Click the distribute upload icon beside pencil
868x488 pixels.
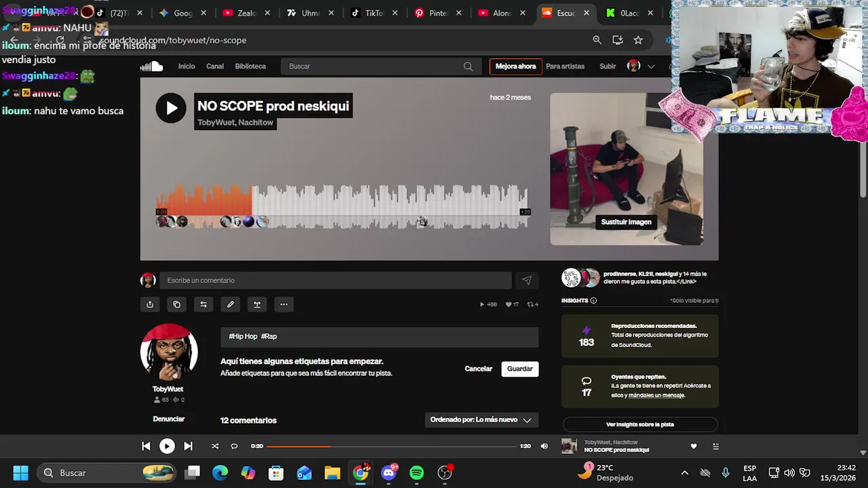pyautogui.click(x=257, y=304)
